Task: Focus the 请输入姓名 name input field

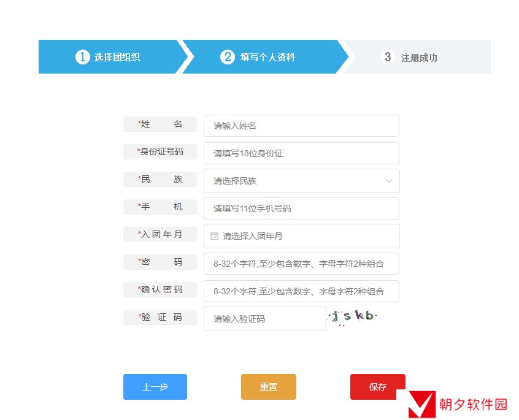Action: click(x=301, y=126)
